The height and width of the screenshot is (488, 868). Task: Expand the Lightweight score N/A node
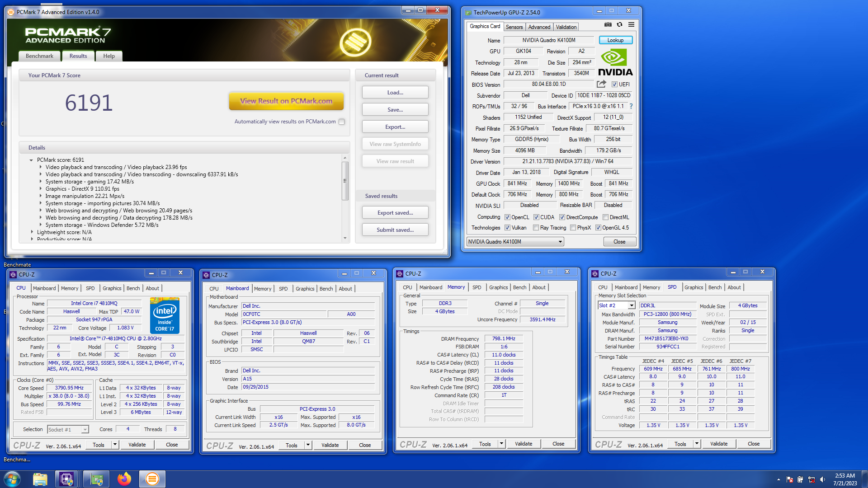tap(32, 232)
